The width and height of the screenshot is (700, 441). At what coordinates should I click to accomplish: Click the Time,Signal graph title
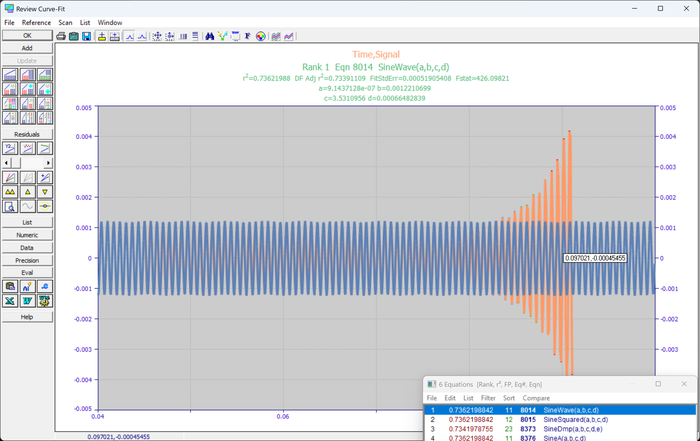(x=376, y=54)
